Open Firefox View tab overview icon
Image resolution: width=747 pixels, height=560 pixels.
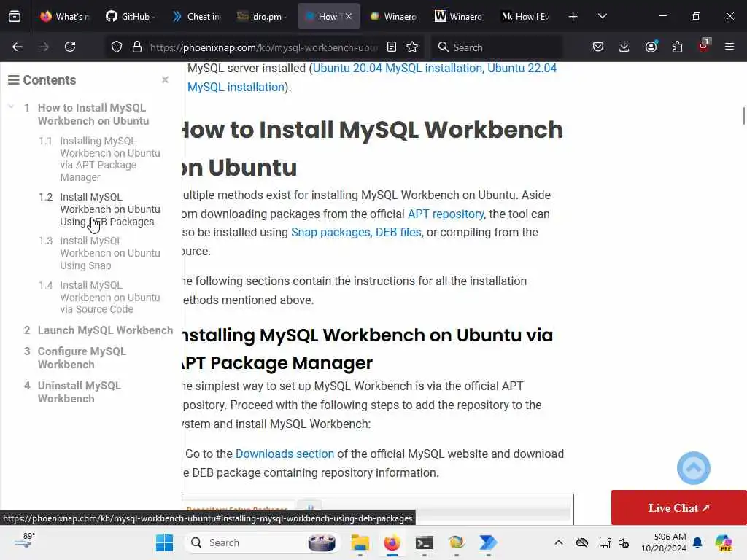[x=15, y=17]
